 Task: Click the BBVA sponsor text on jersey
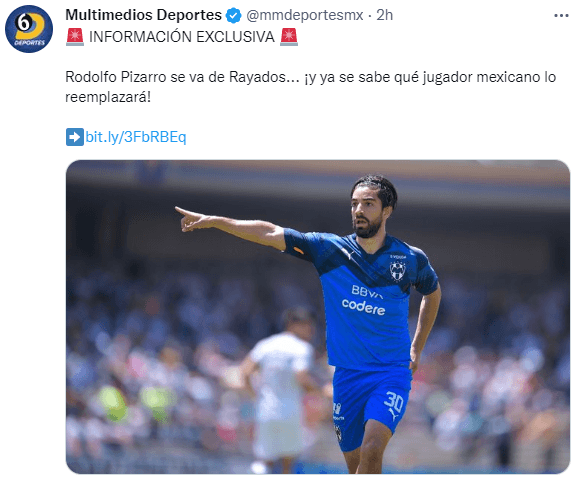point(367,291)
